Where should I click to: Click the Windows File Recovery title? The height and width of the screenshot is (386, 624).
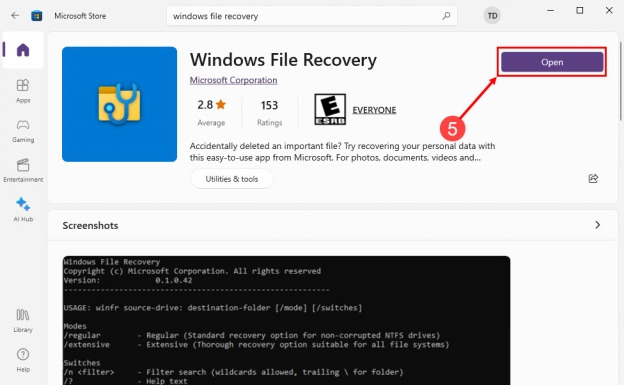[x=283, y=60]
